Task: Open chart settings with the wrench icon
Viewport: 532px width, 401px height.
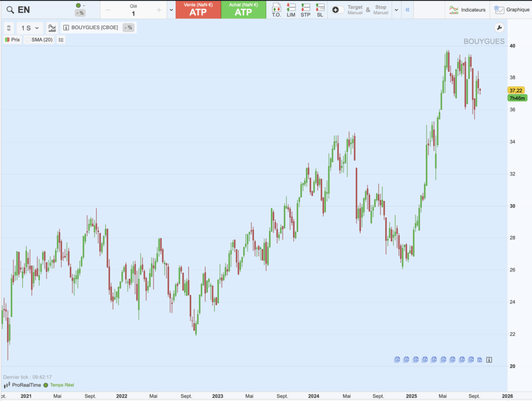Action: (499, 28)
